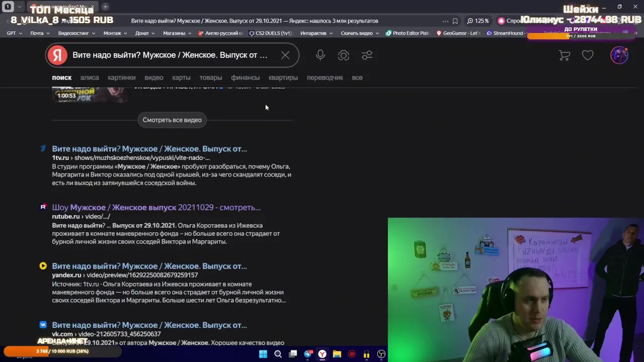Image resolution: width=644 pixels, height=362 pixels.
Task: Click the Смотреть все видео button
Action: coord(172,120)
